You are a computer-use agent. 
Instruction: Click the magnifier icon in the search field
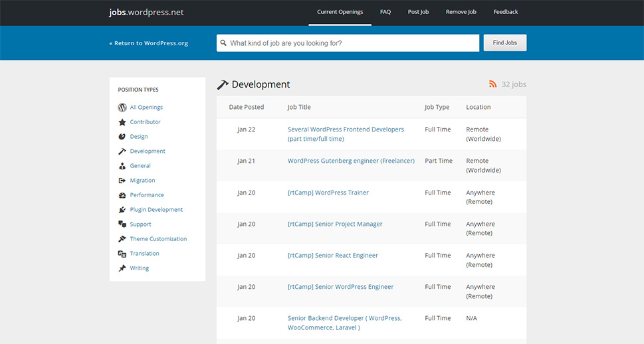pyautogui.click(x=223, y=43)
